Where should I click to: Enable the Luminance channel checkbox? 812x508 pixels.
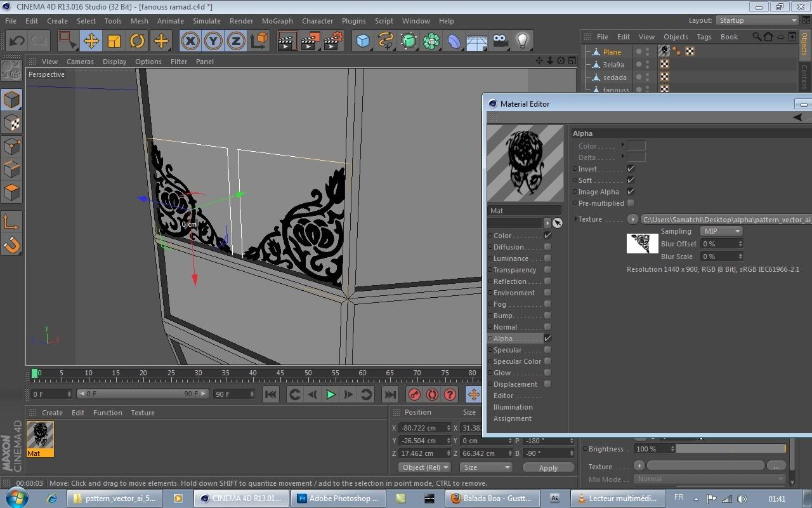point(547,258)
